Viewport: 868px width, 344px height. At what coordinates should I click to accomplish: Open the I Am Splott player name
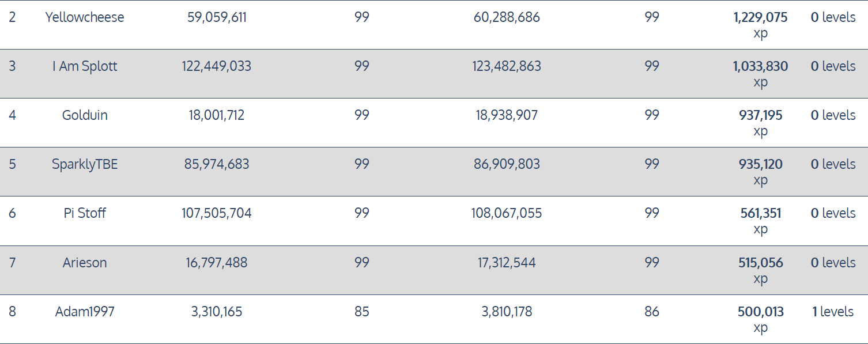point(85,66)
